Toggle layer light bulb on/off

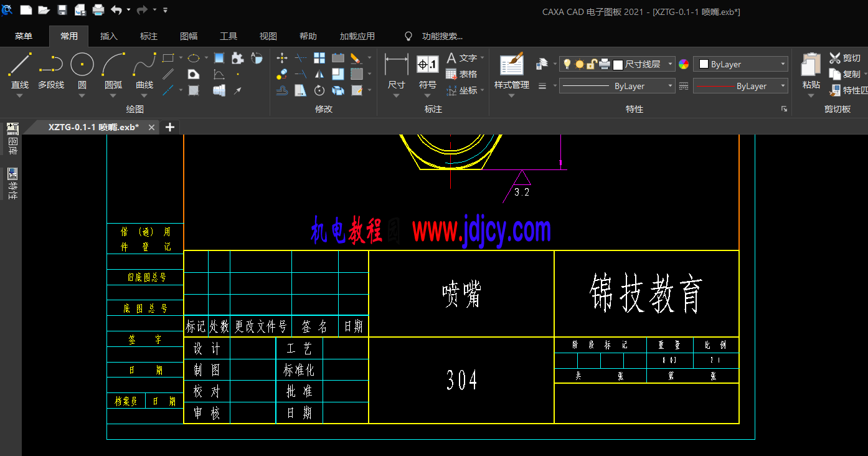click(x=567, y=64)
